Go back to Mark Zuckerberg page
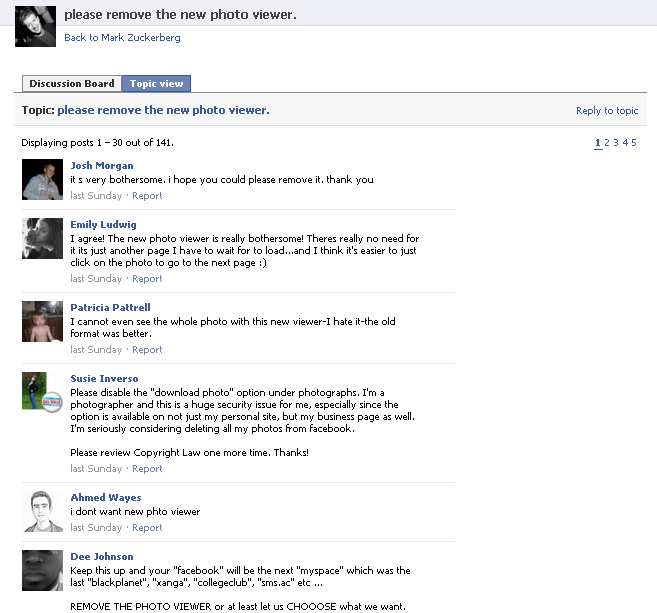The width and height of the screenshot is (657, 613). [122, 38]
